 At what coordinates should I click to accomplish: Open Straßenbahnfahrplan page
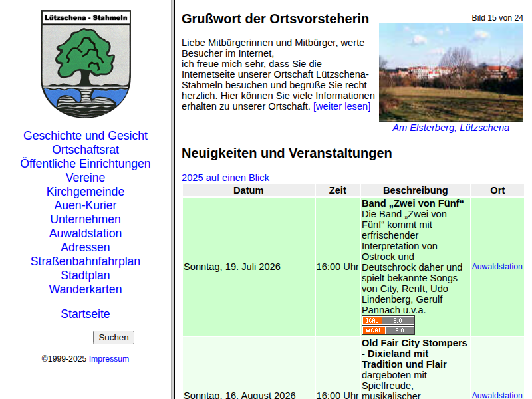[86, 261]
